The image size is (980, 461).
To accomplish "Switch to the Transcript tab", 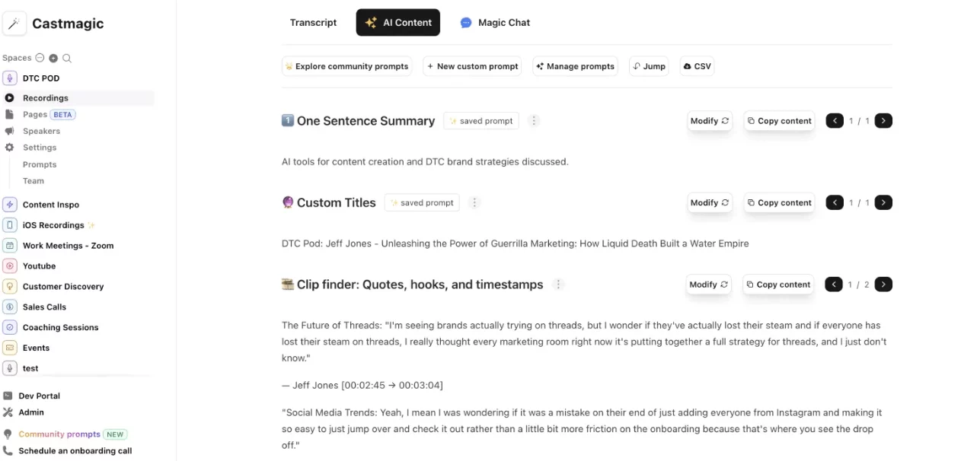I will (313, 22).
